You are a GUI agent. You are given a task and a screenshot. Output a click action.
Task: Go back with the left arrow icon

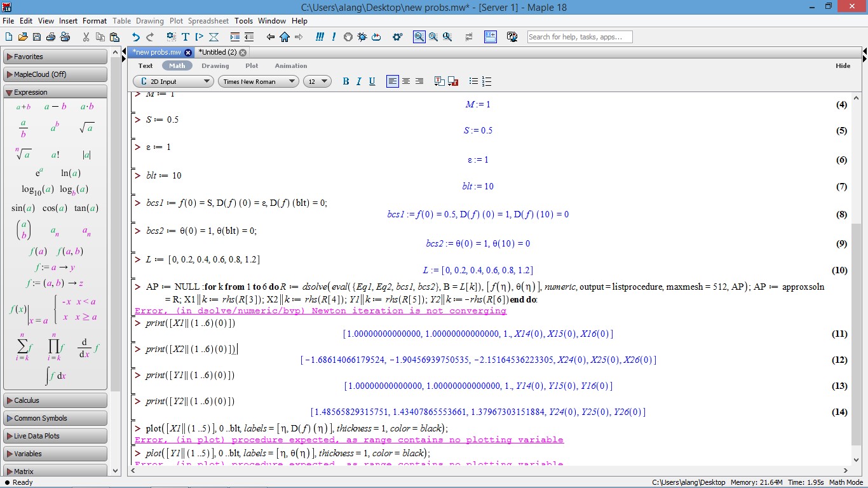(271, 37)
